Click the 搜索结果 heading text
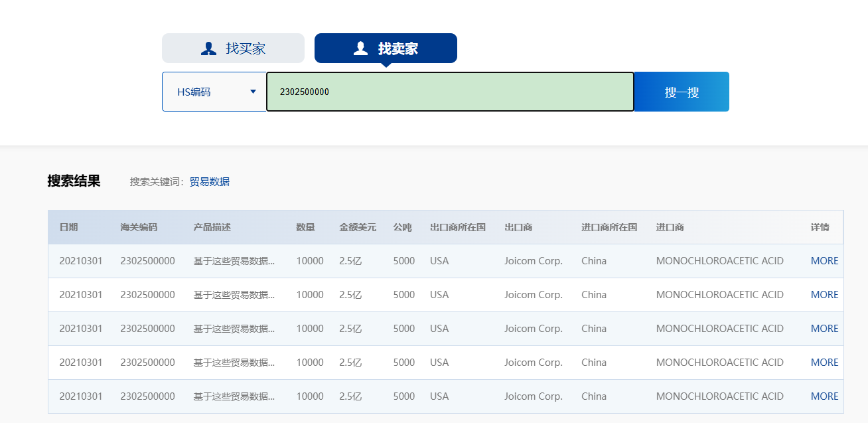Screen dimensions: 868x423 tap(74, 181)
